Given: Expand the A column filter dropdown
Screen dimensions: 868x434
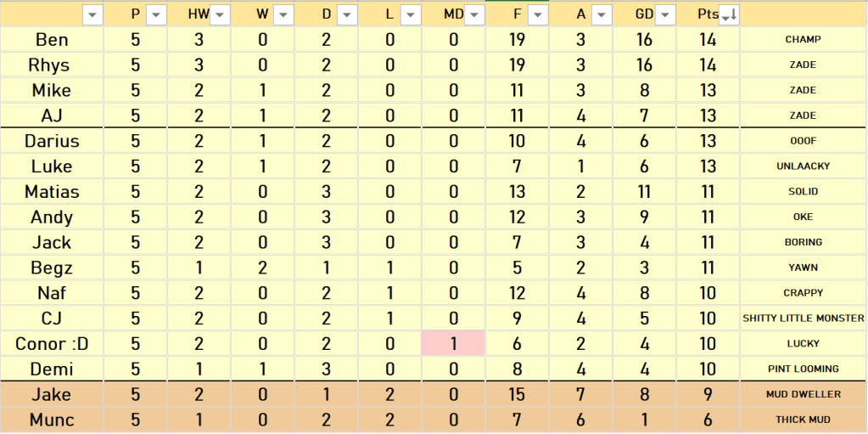Looking at the screenshot, I should (602, 14).
